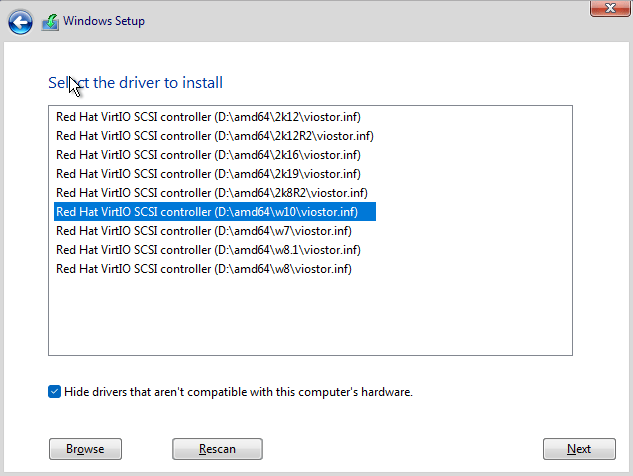The image size is (633, 476).
Task: Select the 2k8R2\viostor.inf driver entry
Action: (x=212, y=193)
